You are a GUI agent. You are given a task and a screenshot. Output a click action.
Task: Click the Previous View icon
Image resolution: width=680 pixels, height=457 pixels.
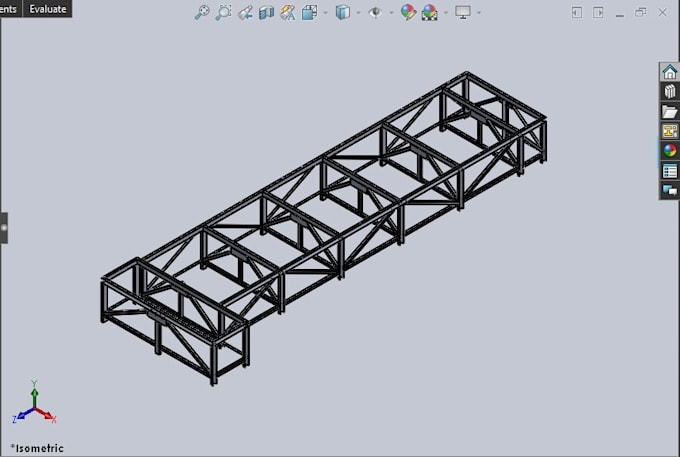[245, 12]
